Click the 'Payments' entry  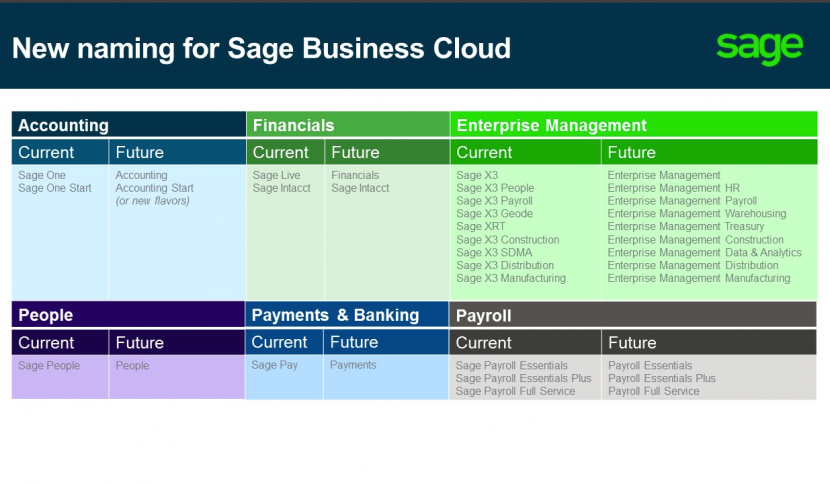pyautogui.click(x=353, y=365)
